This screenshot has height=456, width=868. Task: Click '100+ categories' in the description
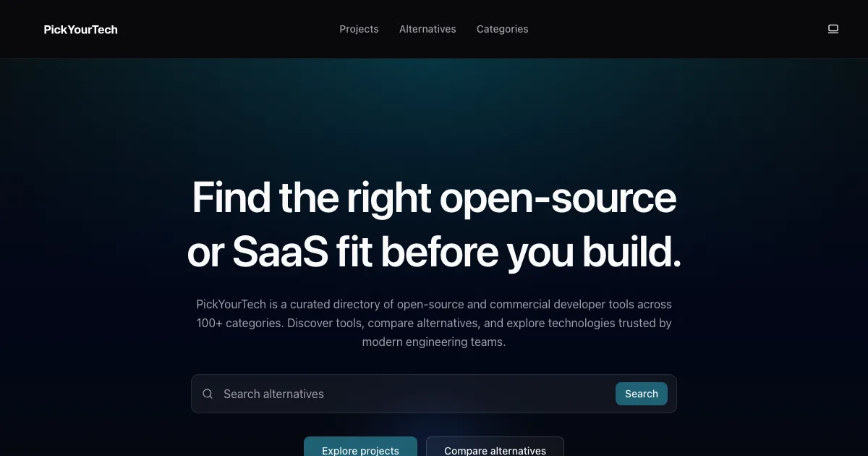pyautogui.click(x=239, y=323)
